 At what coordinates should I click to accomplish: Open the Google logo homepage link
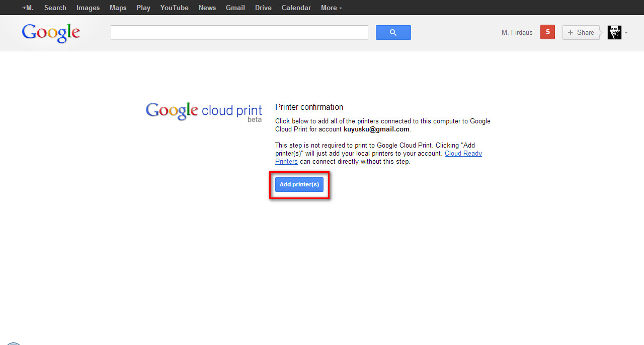tap(51, 33)
